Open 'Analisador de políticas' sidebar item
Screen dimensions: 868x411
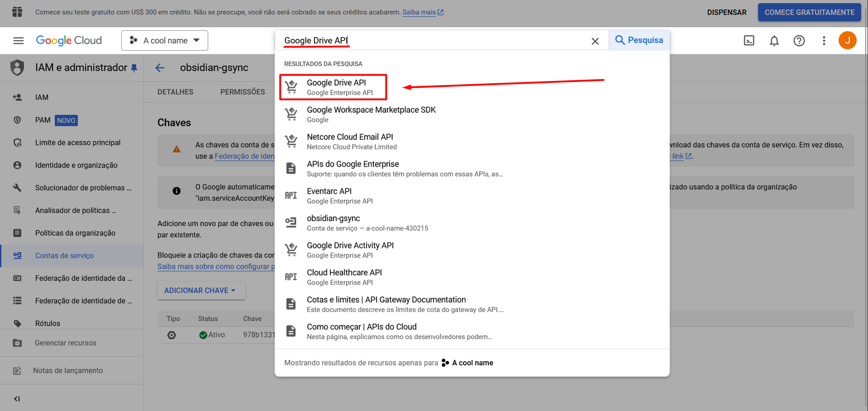72,210
